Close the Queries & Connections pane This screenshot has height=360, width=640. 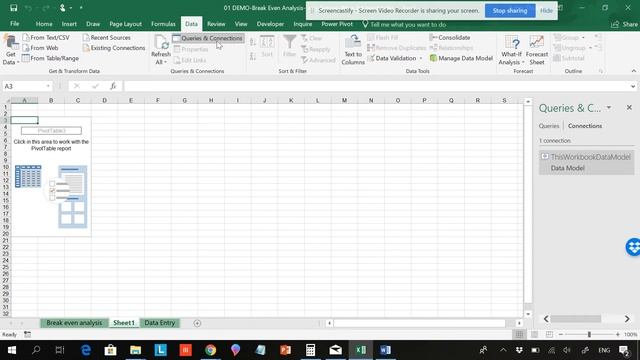click(x=629, y=107)
